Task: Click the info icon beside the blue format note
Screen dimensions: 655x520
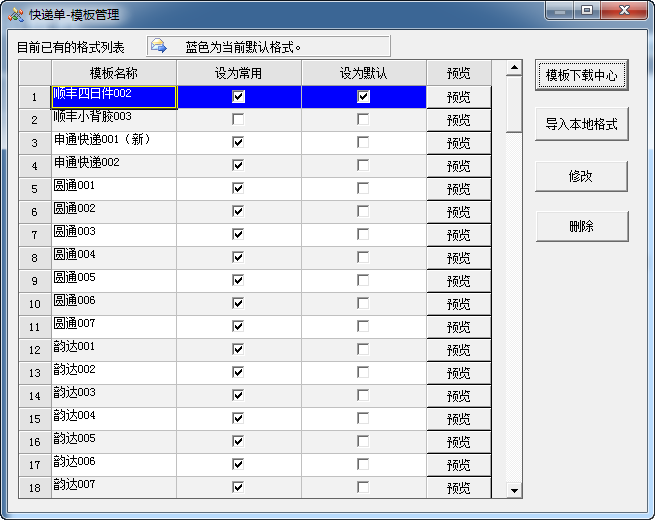Action: [x=159, y=46]
